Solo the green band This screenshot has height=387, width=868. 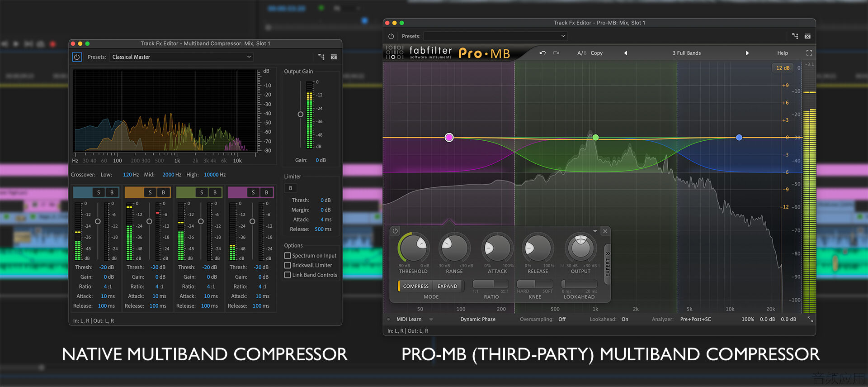coord(202,192)
